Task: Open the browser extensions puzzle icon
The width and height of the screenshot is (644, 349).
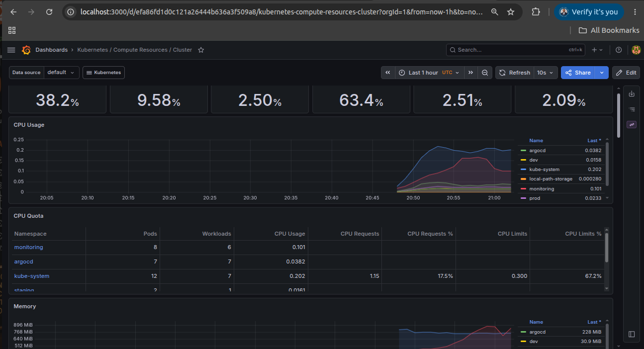Action: click(536, 12)
